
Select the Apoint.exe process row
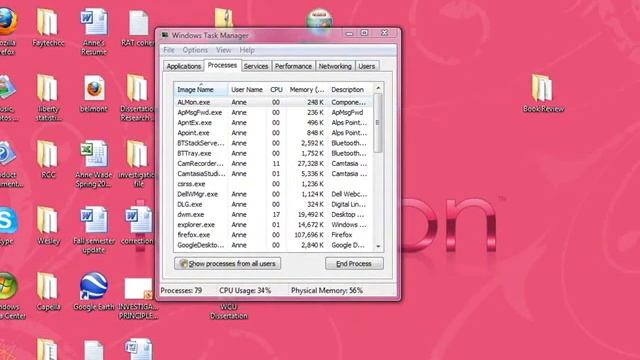click(x=273, y=133)
